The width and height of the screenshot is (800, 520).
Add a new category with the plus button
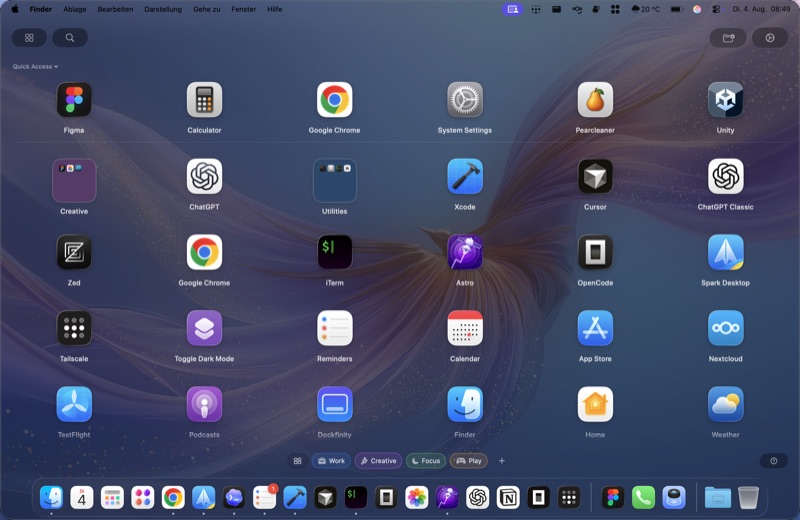tap(502, 461)
